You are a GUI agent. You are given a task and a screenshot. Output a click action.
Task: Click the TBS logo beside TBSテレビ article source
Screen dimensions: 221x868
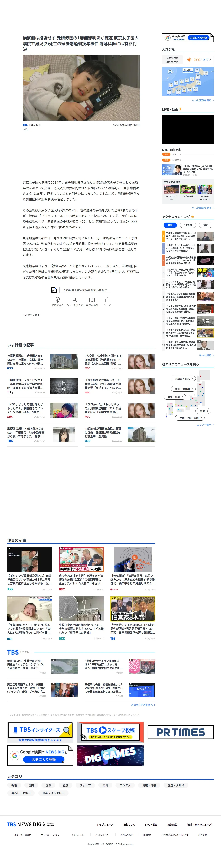point(25,125)
